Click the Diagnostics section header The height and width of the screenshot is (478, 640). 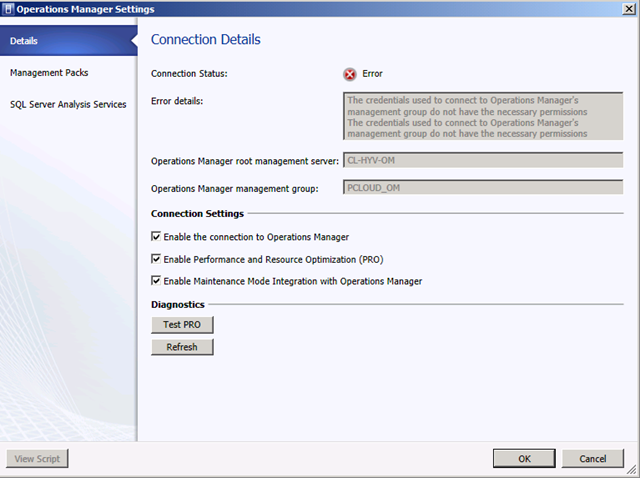tap(178, 305)
